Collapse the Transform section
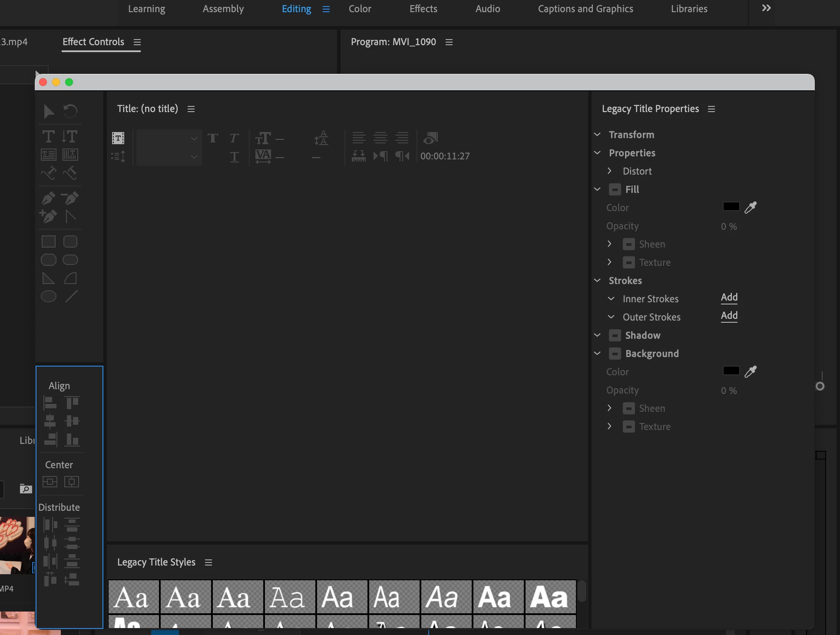 [x=597, y=135]
